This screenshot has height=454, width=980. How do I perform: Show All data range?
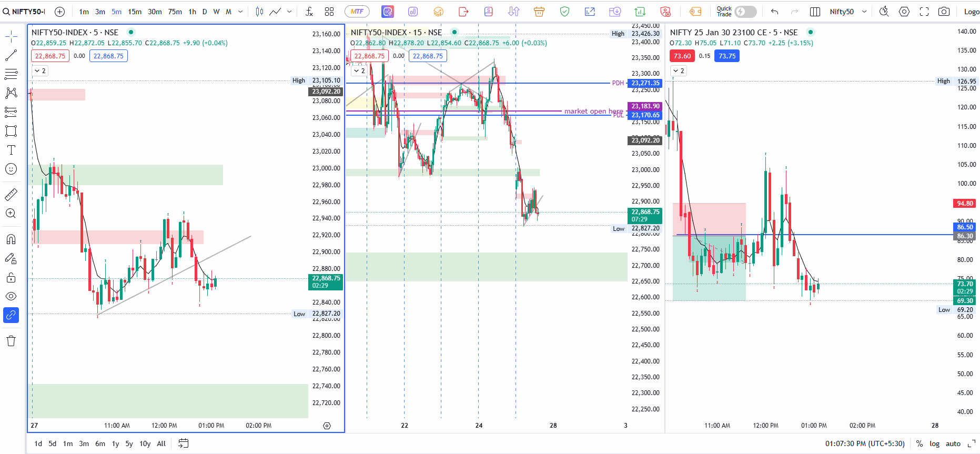(x=161, y=443)
